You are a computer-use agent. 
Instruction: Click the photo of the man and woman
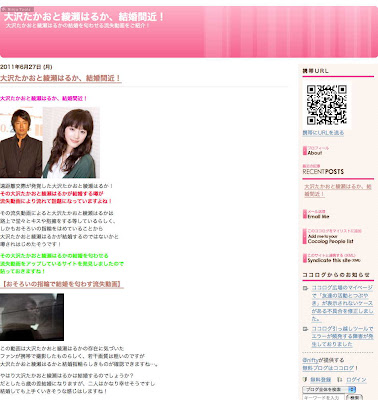pyautogui.click(x=50, y=142)
